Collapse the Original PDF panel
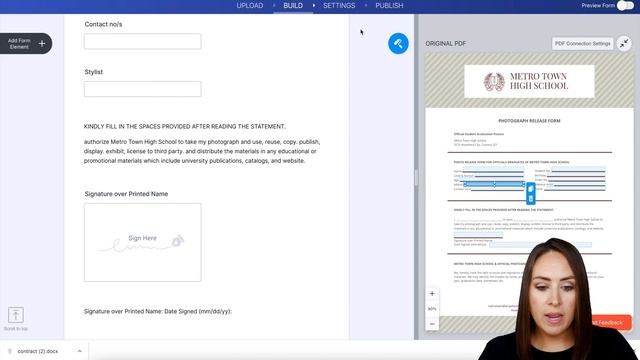 [x=624, y=44]
